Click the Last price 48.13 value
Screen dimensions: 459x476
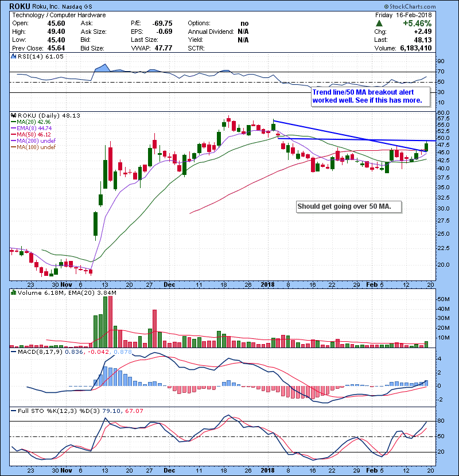click(x=423, y=40)
